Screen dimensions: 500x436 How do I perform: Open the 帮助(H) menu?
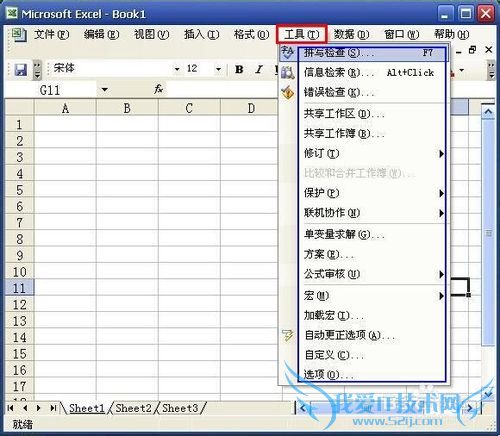coord(452,34)
